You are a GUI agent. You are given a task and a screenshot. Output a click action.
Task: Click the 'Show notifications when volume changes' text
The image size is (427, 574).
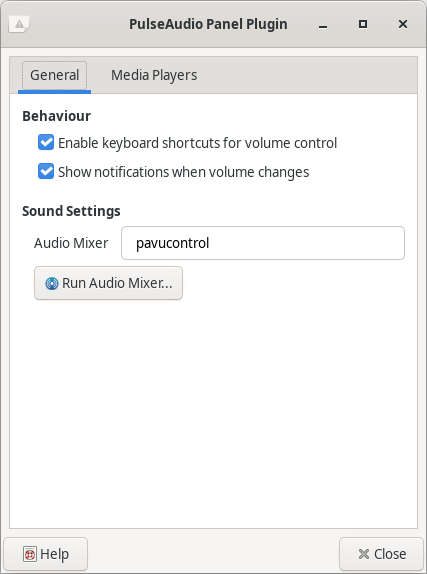pos(183,172)
